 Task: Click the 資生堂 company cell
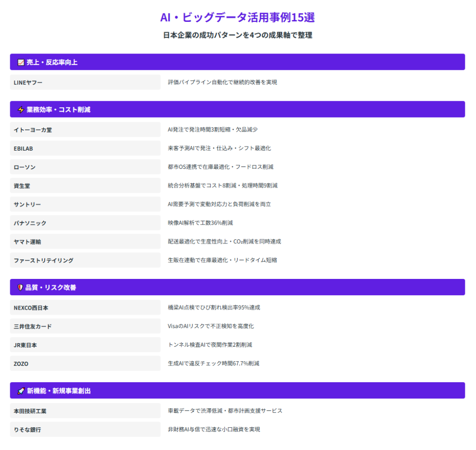click(x=85, y=185)
